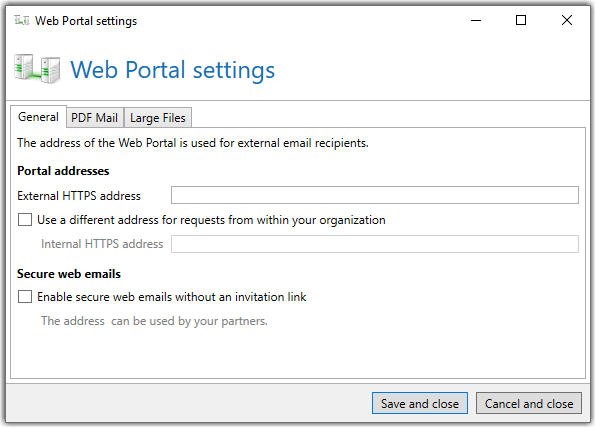This screenshot has height=428, width=596.
Task: Click the small app icon in title bar
Action: [22, 20]
